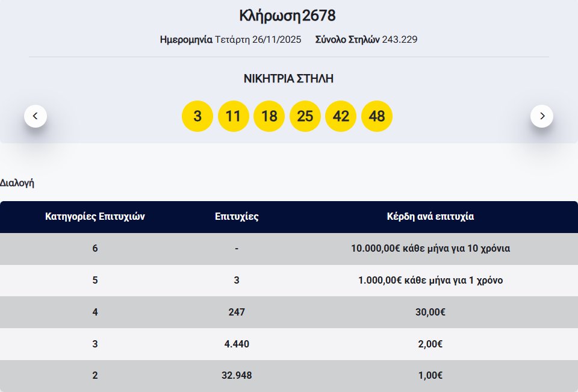578x392 pixels.
Task: Click the Κατηγορίες Επιτυχιών column header
Action: (x=95, y=217)
